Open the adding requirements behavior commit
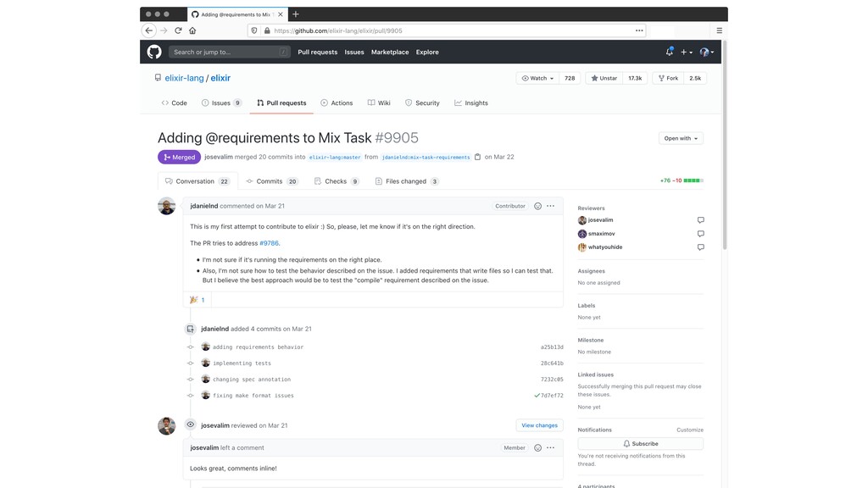868x488 pixels. click(x=258, y=347)
